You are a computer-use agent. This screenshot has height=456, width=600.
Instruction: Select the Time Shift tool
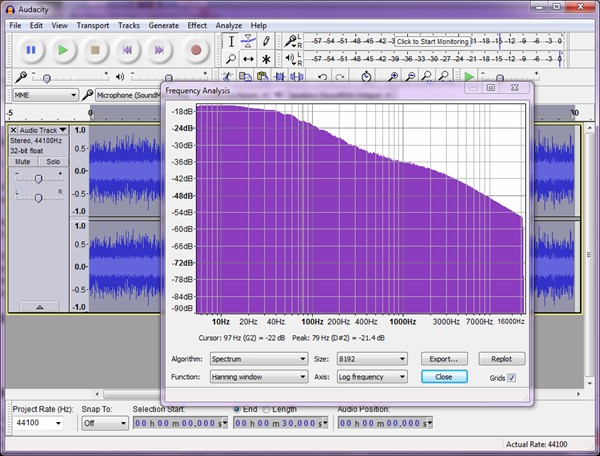pyautogui.click(x=248, y=59)
